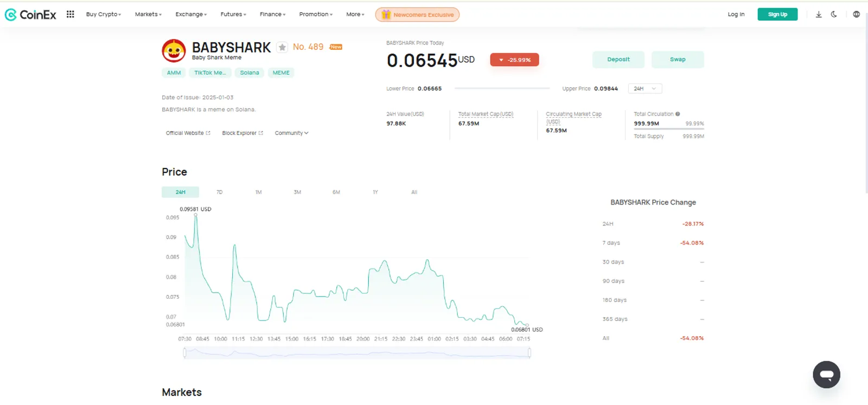Toggle dark mode moon icon
868x405 pixels.
pos(834,14)
